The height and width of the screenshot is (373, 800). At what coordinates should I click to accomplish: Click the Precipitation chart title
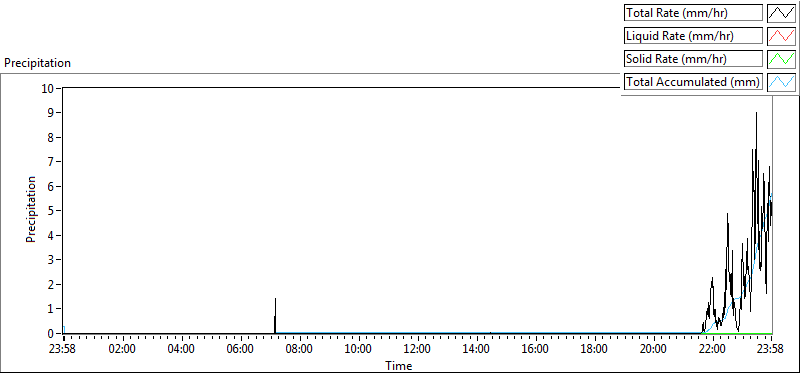tap(37, 63)
